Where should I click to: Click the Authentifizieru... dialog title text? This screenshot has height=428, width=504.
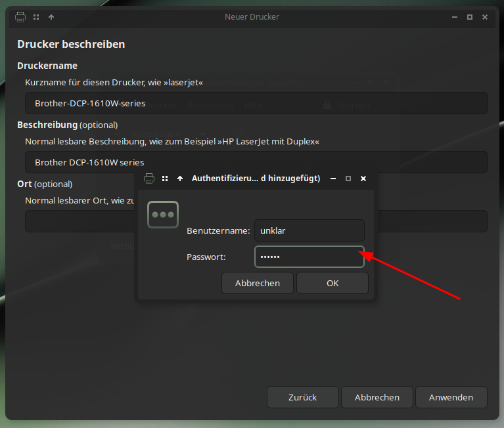(256, 179)
